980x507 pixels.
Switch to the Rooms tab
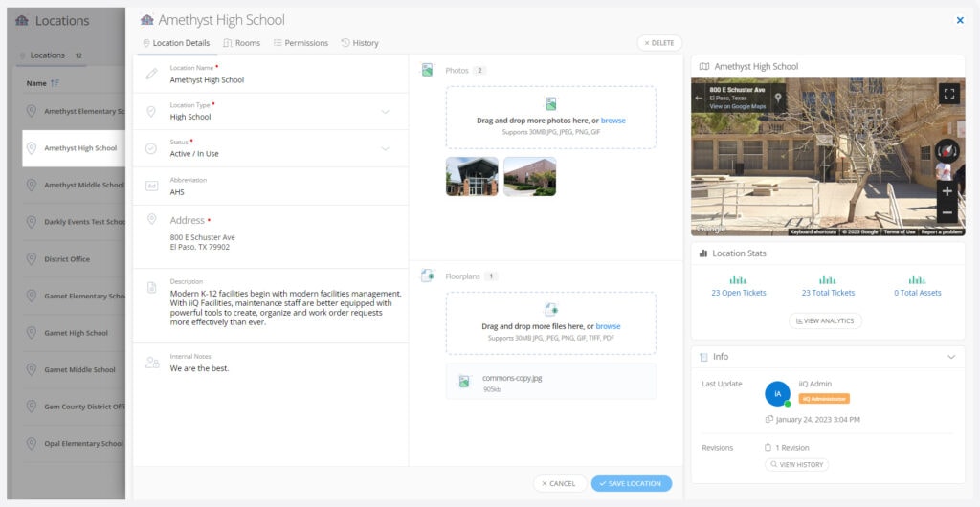[242, 43]
